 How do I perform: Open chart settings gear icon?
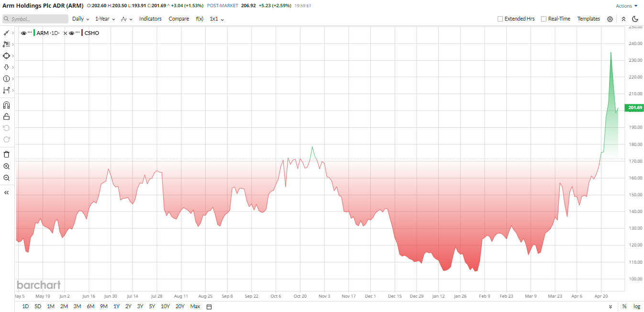click(x=610, y=19)
